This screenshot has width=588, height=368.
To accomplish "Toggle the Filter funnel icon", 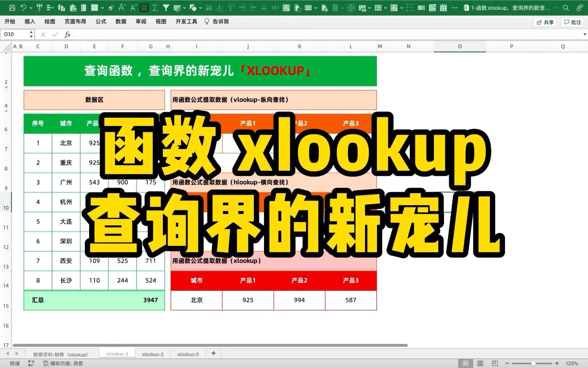I will point(166,7).
